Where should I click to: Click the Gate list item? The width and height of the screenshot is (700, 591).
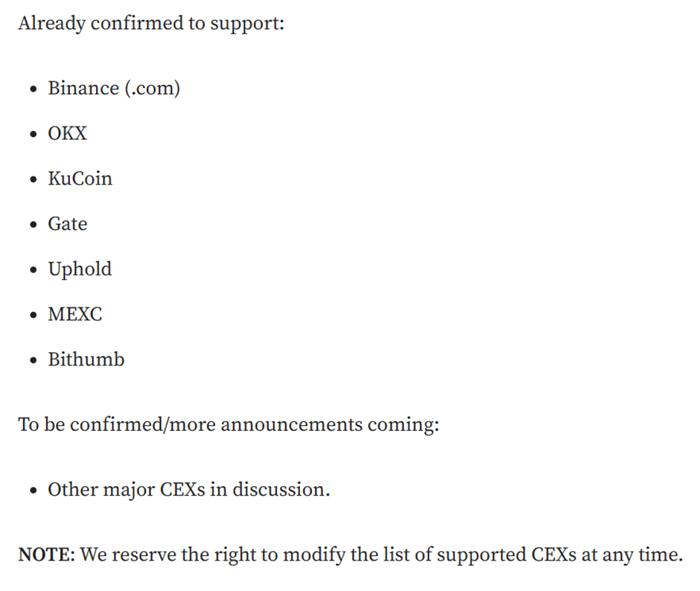68,223
